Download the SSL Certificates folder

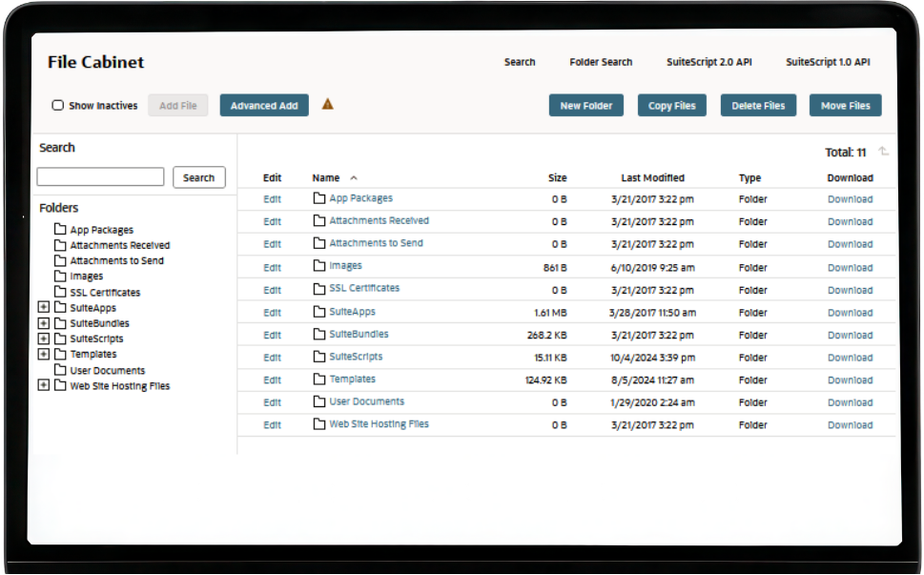(849, 290)
